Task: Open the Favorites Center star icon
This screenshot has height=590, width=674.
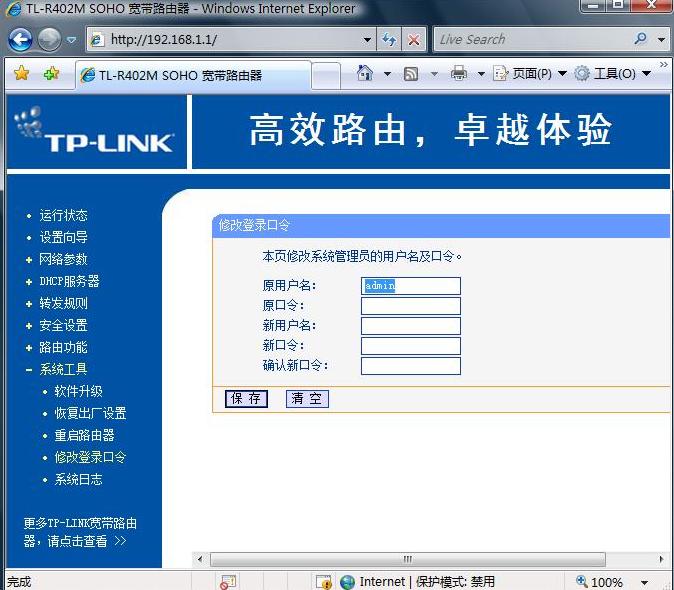Action: click(21, 74)
